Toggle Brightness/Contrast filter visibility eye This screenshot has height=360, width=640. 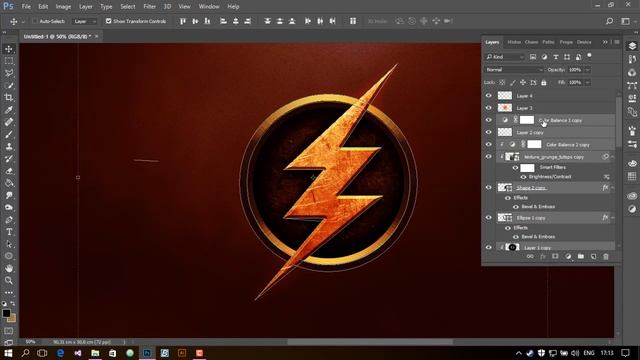(523, 177)
